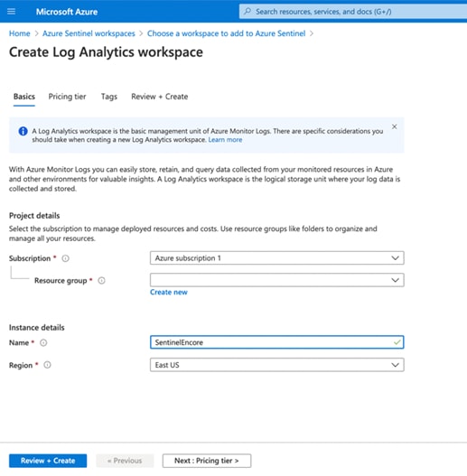The width and height of the screenshot is (467, 476).
Task: Show Region info tooltip icon
Action: 47,365
